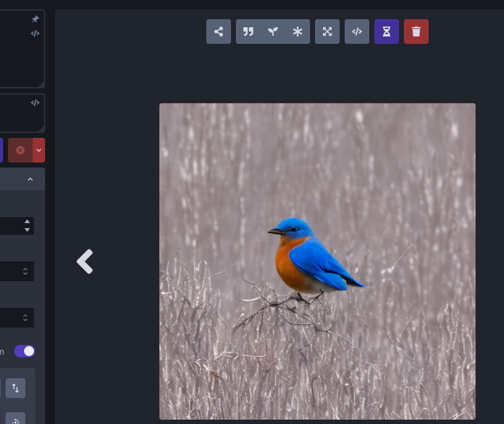504x424 pixels.
Task: Click the swap up-down arrows button
Action: pyautogui.click(x=15, y=388)
